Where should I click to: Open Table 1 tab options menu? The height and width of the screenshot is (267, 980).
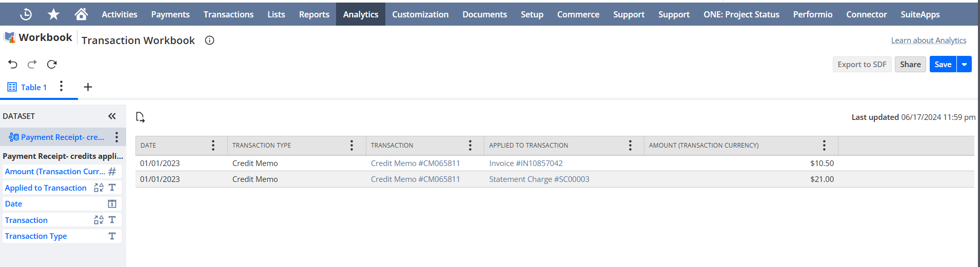61,86
